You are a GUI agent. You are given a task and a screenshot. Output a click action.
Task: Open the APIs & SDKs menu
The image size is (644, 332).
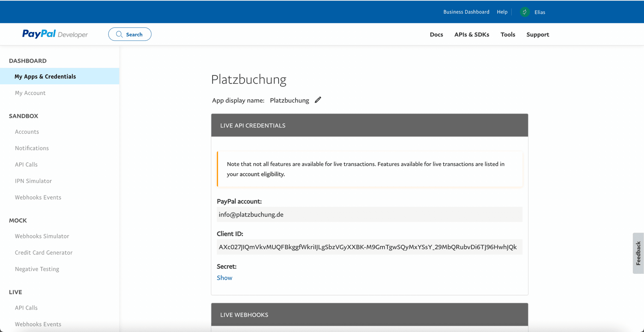pyautogui.click(x=472, y=35)
